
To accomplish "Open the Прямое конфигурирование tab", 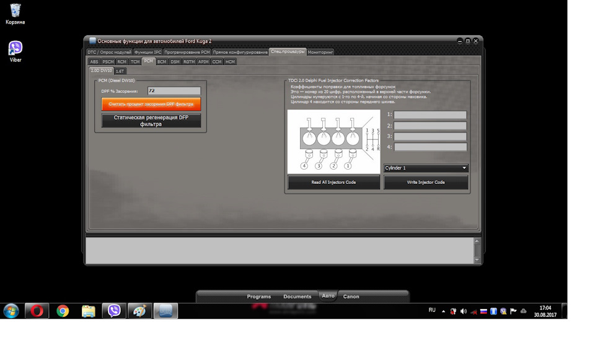I will click(x=240, y=52).
